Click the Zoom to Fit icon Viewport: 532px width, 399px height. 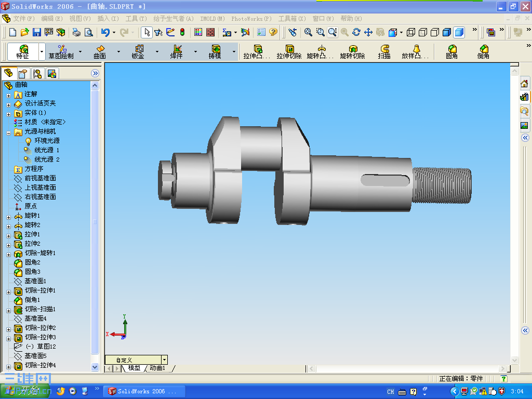click(308, 32)
